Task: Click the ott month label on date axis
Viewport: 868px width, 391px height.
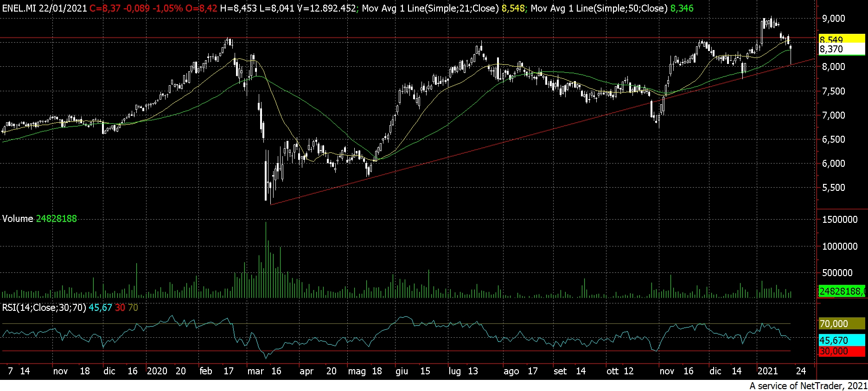Action: point(613,371)
